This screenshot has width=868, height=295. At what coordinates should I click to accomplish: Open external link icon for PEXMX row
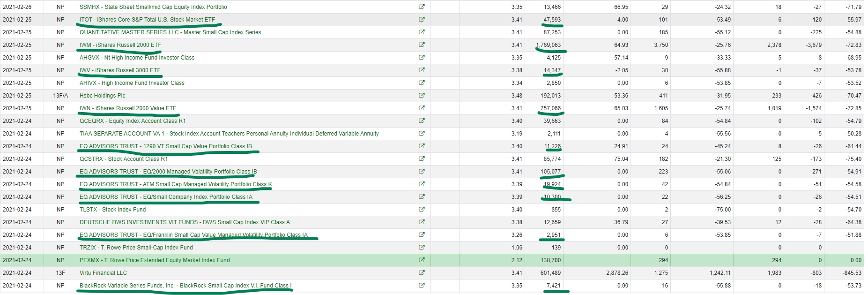(422, 260)
